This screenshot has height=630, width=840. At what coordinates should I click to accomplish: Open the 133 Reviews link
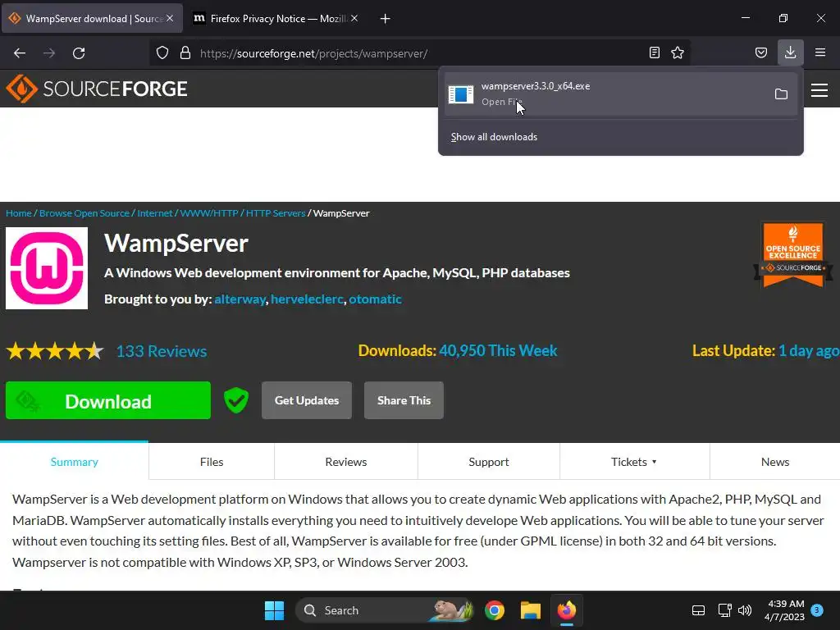(x=162, y=351)
